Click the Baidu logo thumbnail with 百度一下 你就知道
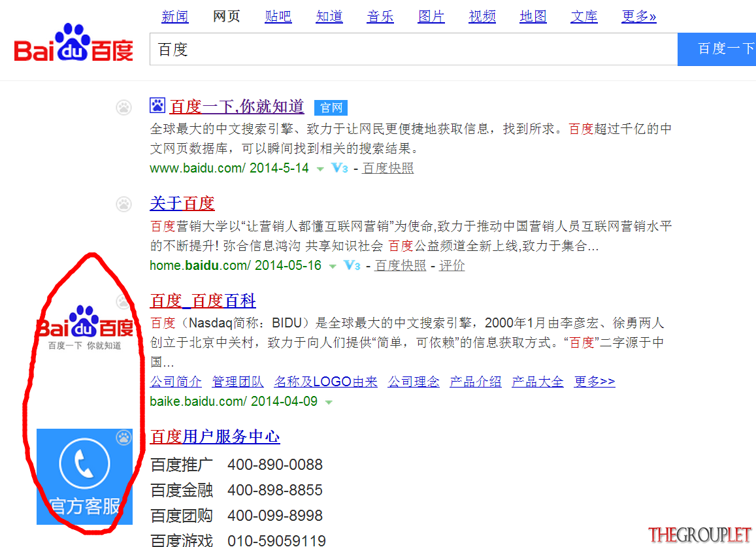Viewport: 756px width, 547px height. (x=86, y=328)
